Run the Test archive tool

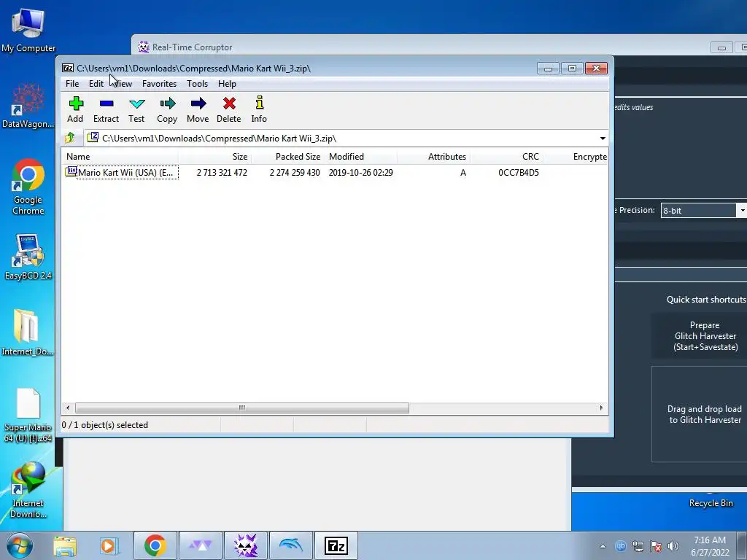coord(136,109)
